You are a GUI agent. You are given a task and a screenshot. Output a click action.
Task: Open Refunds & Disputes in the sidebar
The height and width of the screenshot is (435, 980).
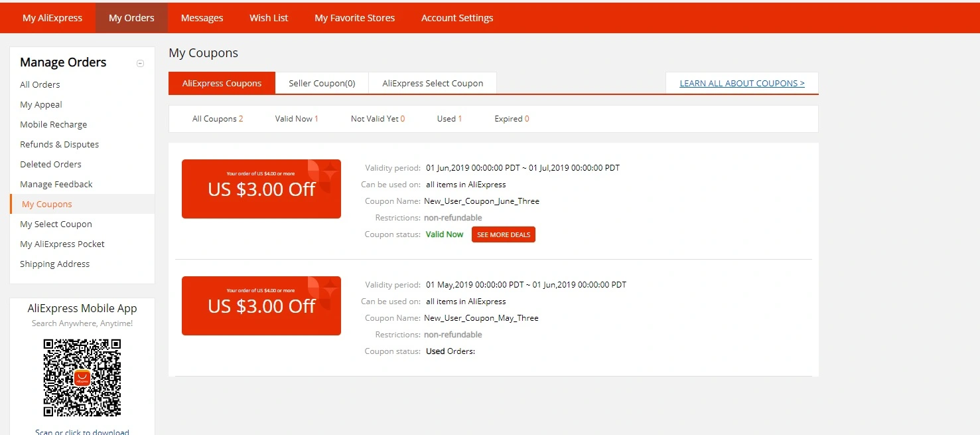59,144
